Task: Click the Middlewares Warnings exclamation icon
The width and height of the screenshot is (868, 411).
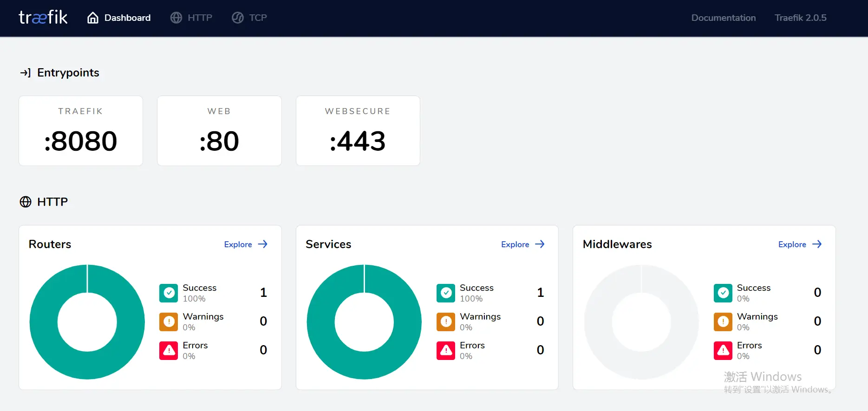Action: [x=723, y=321]
